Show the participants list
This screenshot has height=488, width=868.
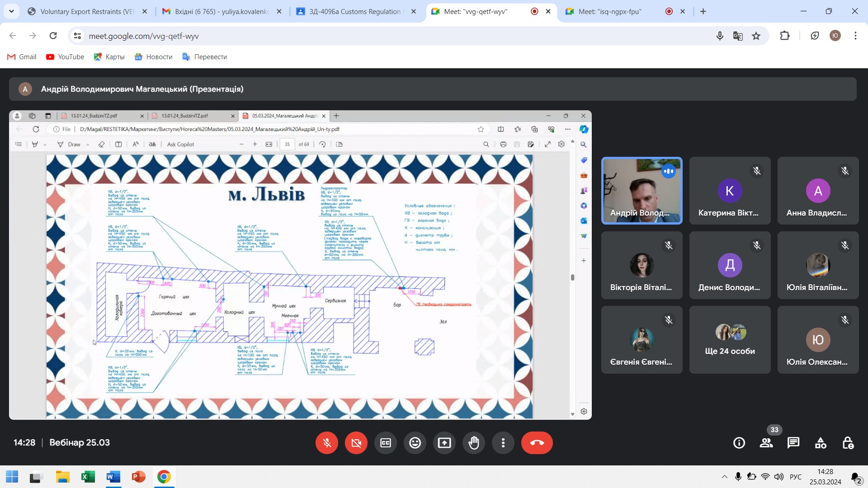766,443
